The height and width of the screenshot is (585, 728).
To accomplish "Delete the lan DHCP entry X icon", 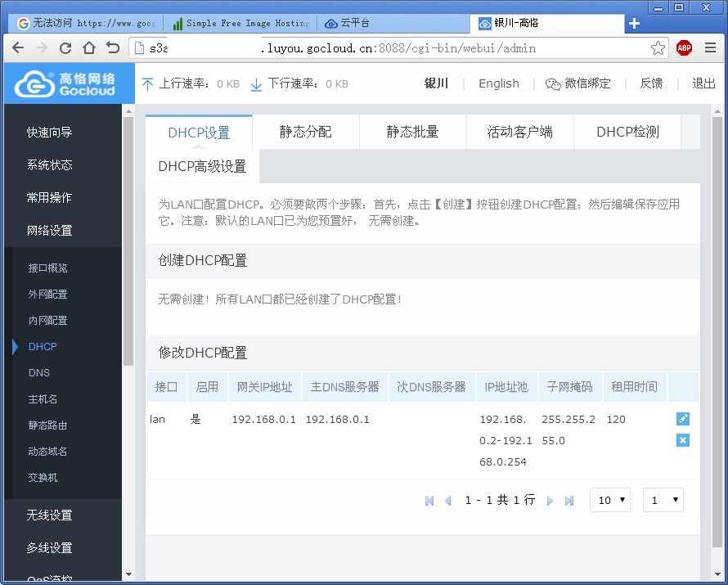I will tap(682, 440).
